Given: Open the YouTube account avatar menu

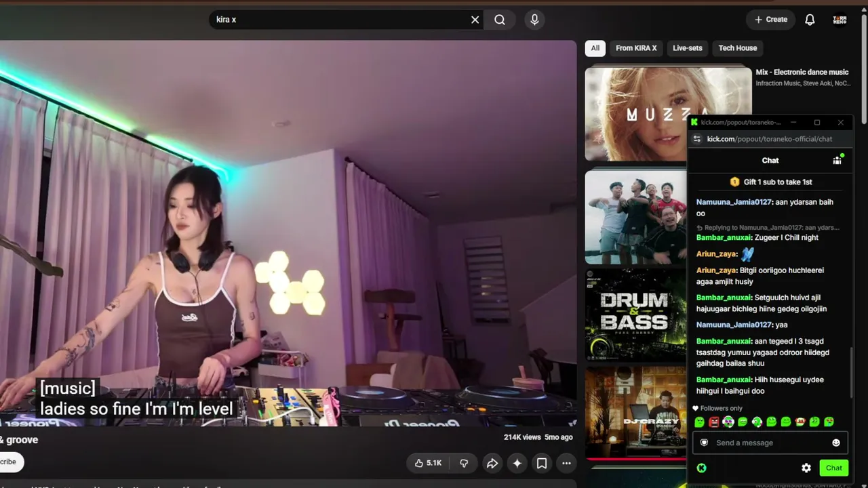Looking at the screenshot, I should [840, 20].
